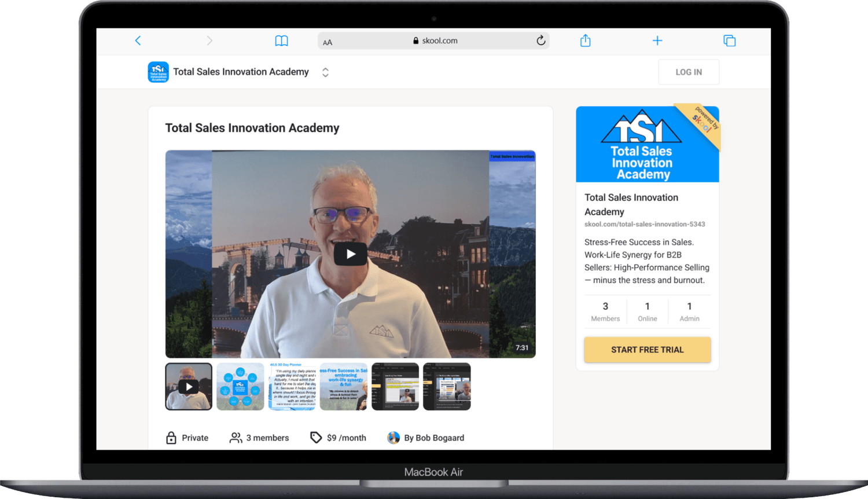Open the bookmarks book icon
Image resolution: width=868 pixels, height=499 pixels.
(x=281, y=41)
